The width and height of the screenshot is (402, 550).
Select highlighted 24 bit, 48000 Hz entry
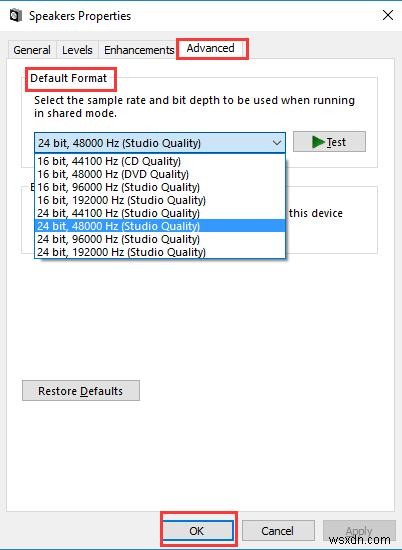point(160,226)
